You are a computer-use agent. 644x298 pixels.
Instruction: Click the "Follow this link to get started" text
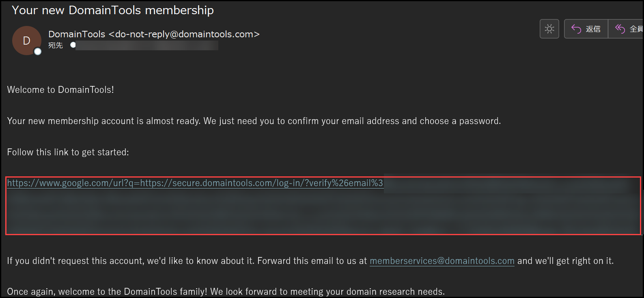coord(68,152)
